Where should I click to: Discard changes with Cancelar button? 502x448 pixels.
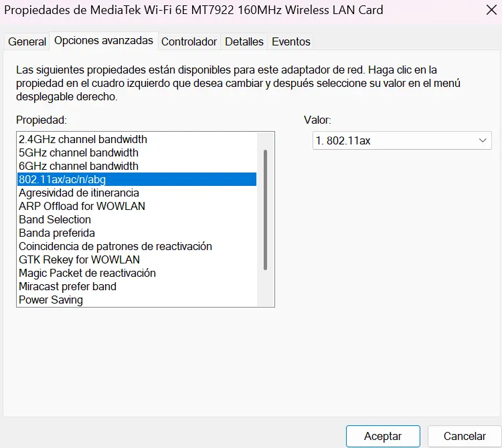tap(465, 436)
